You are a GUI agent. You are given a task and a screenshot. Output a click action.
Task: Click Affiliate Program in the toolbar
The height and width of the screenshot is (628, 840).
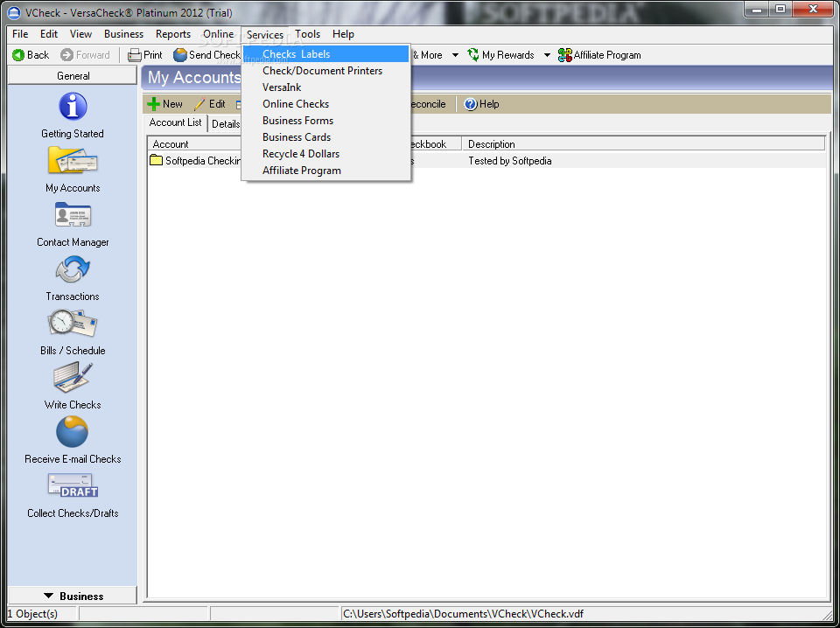pos(599,55)
